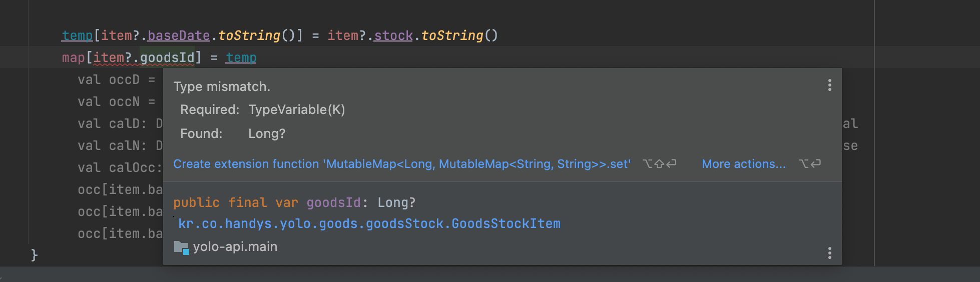Click goodsId in the map index expression
The width and height of the screenshot is (980, 282).
(167, 58)
